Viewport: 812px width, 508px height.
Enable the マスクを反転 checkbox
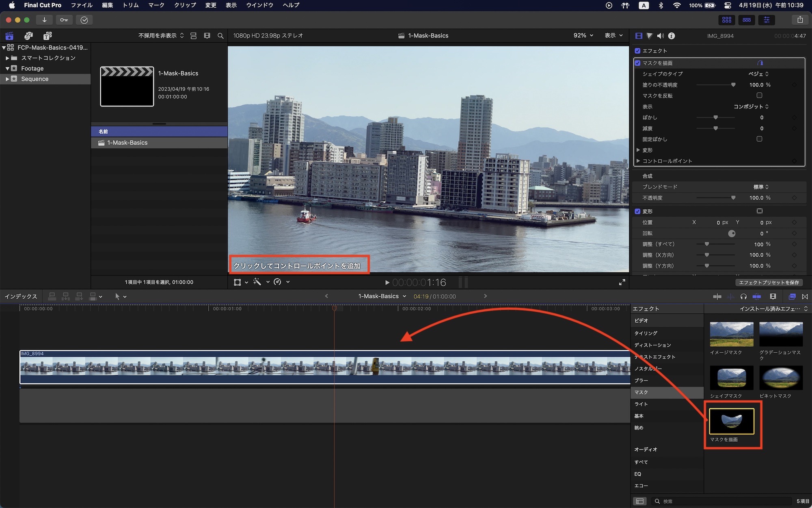tap(759, 96)
